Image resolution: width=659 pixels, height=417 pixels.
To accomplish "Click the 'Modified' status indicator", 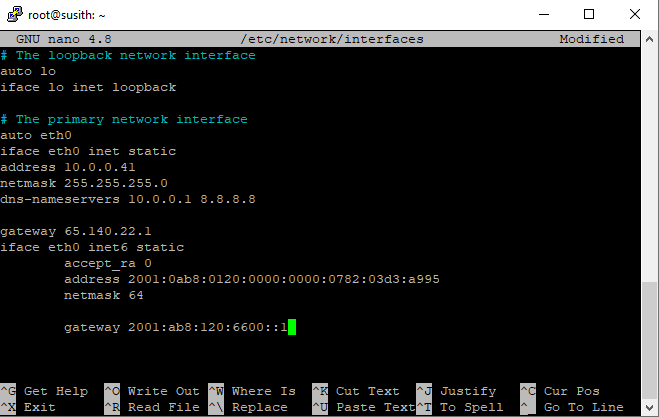I will pyautogui.click(x=592, y=39).
